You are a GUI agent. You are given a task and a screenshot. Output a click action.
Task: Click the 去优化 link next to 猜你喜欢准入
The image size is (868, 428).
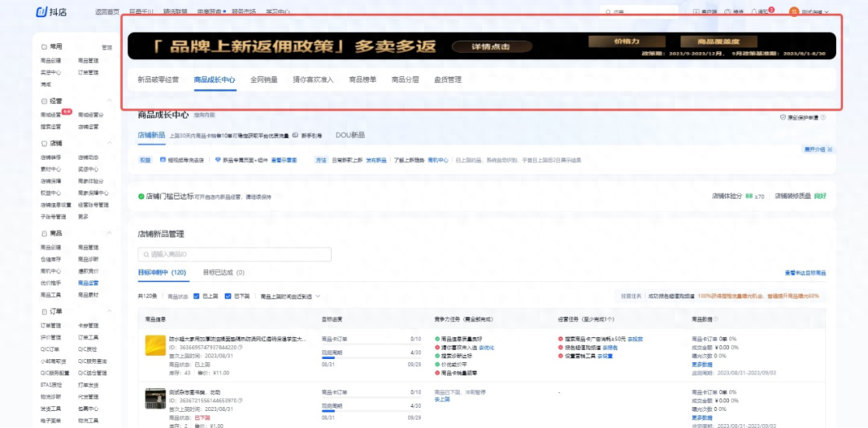point(486,348)
